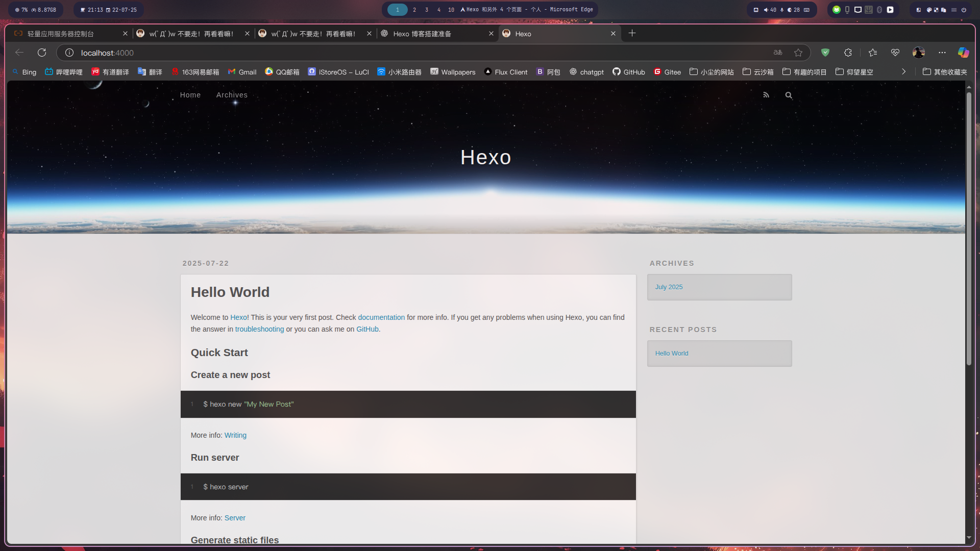Open 有趣的项目 bookmark folder
The width and height of the screenshot is (980, 551).
tap(804, 72)
